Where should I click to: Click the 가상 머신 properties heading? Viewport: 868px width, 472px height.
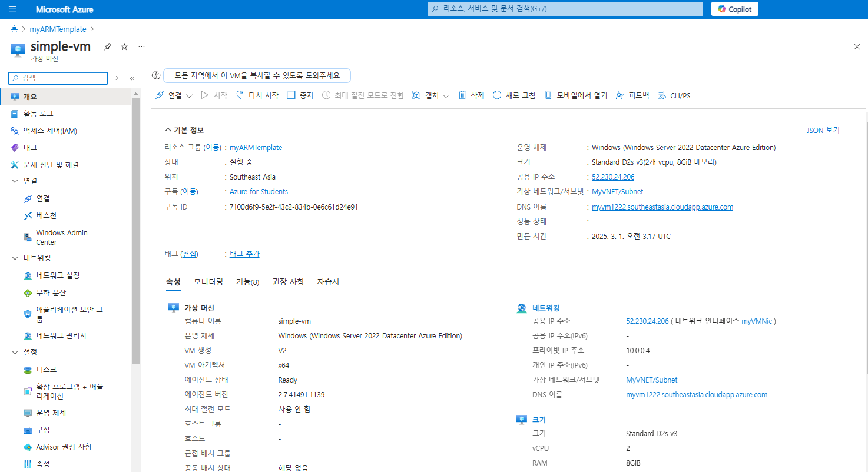tap(199, 308)
